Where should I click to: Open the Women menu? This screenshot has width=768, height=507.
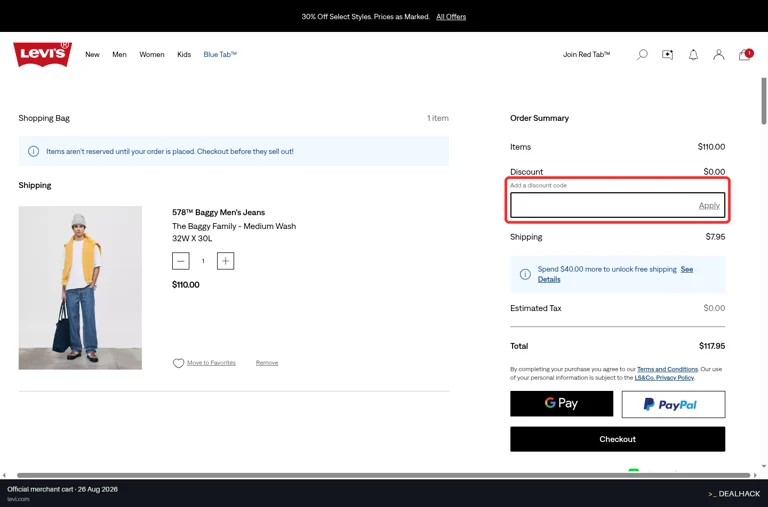click(152, 54)
